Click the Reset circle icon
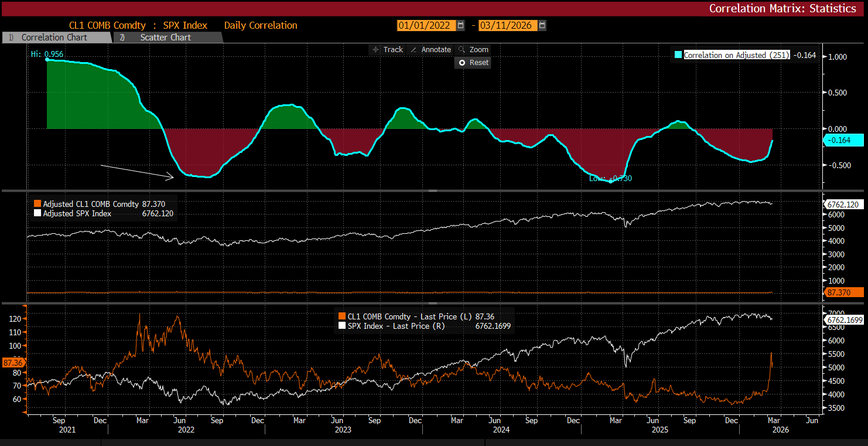The height and width of the screenshot is (446, 868). (462, 63)
